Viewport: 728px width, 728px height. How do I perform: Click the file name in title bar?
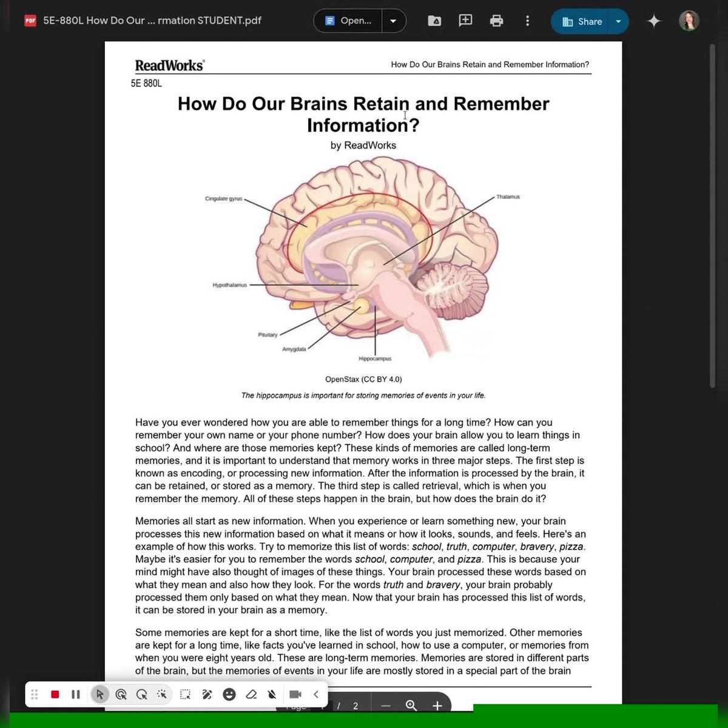(x=152, y=21)
